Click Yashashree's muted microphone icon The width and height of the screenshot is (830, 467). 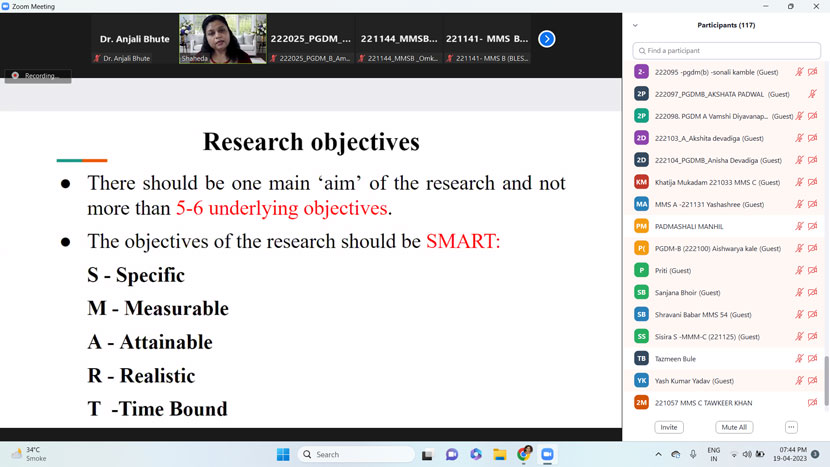(x=799, y=204)
